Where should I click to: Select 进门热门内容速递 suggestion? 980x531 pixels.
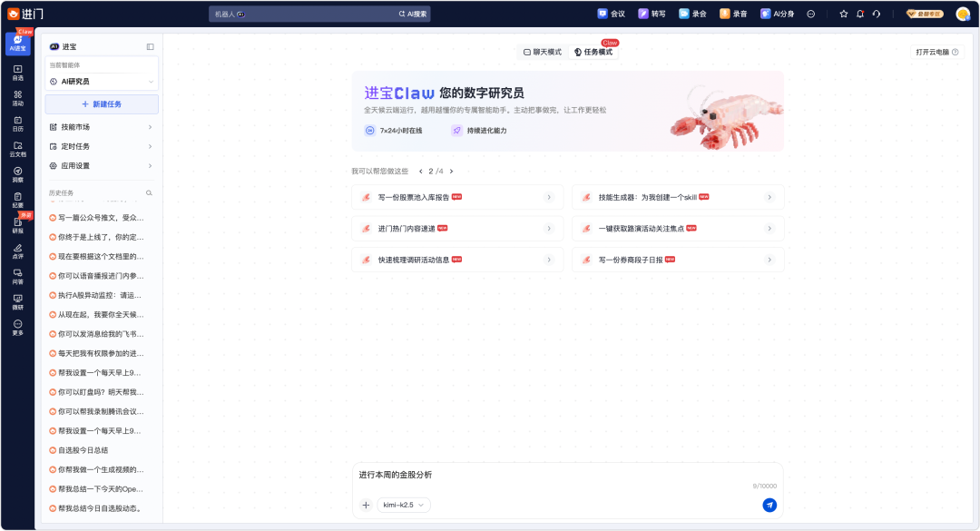[x=456, y=229]
